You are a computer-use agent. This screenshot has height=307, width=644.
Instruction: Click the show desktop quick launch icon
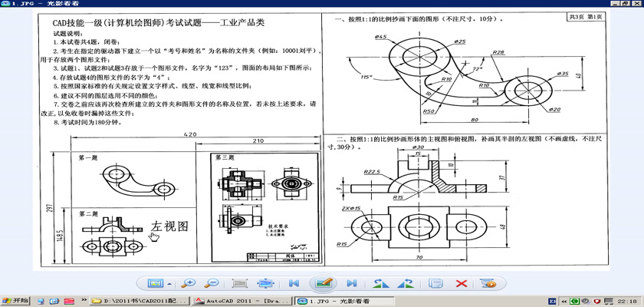41,302
